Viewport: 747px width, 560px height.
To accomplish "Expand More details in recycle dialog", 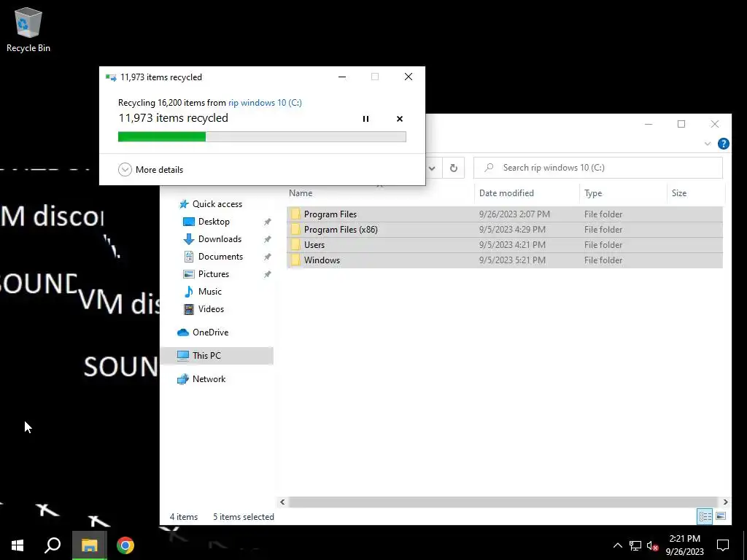I will coord(150,169).
